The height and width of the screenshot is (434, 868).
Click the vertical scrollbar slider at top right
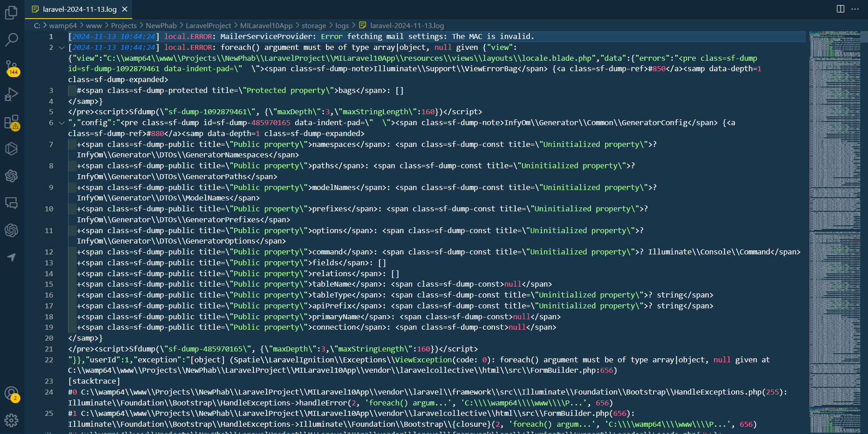(864, 37)
